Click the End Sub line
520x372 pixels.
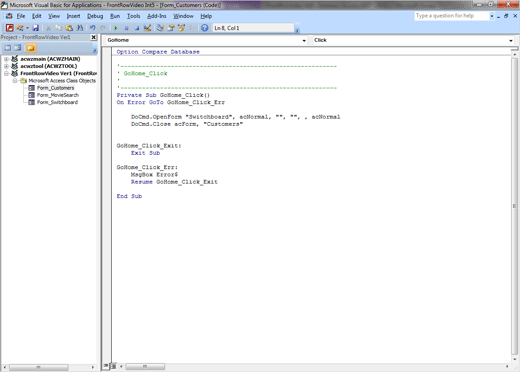[129, 196]
